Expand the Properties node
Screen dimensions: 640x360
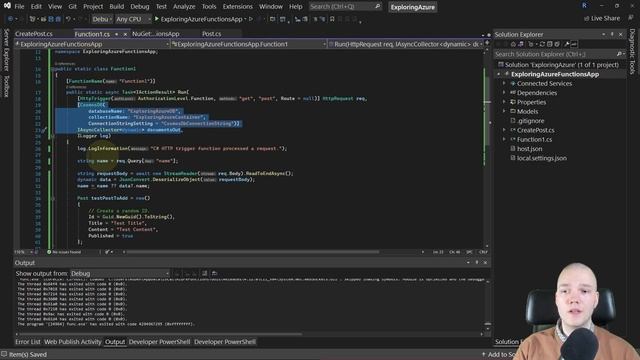point(504,102)
